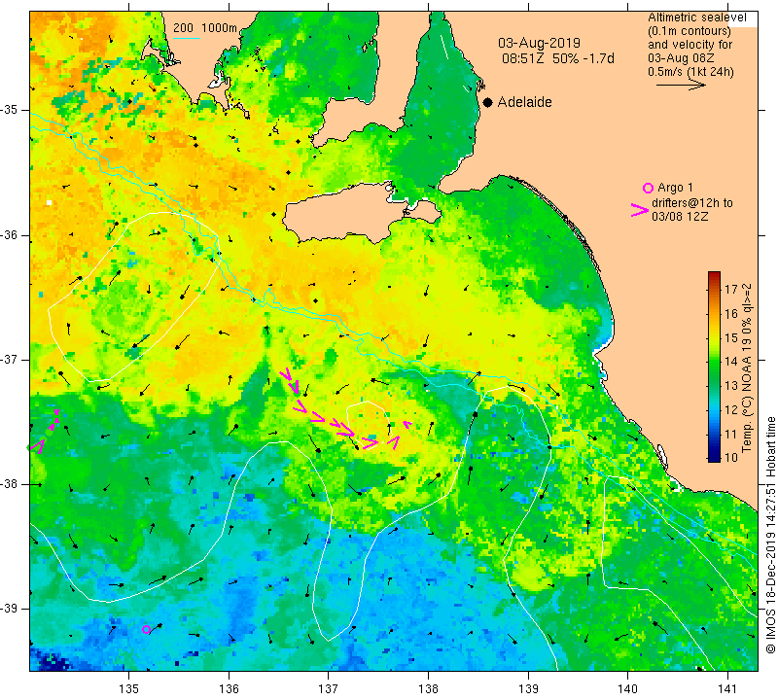Click the 139 longitude axis label
778x700 pixels.
click(x=528, y=688)
